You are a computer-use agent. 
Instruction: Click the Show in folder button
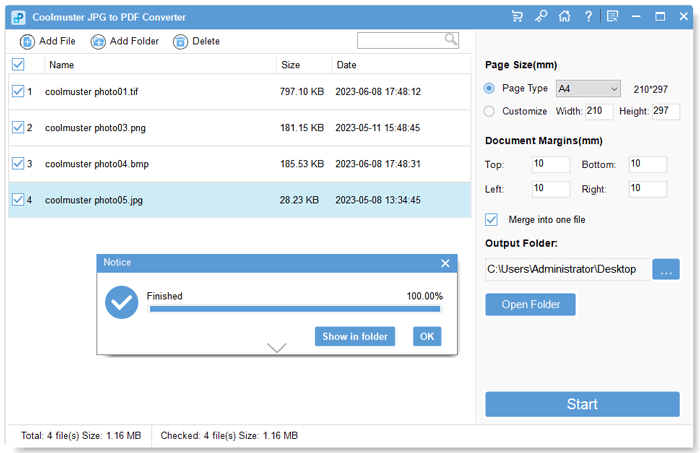pos(354,336)
